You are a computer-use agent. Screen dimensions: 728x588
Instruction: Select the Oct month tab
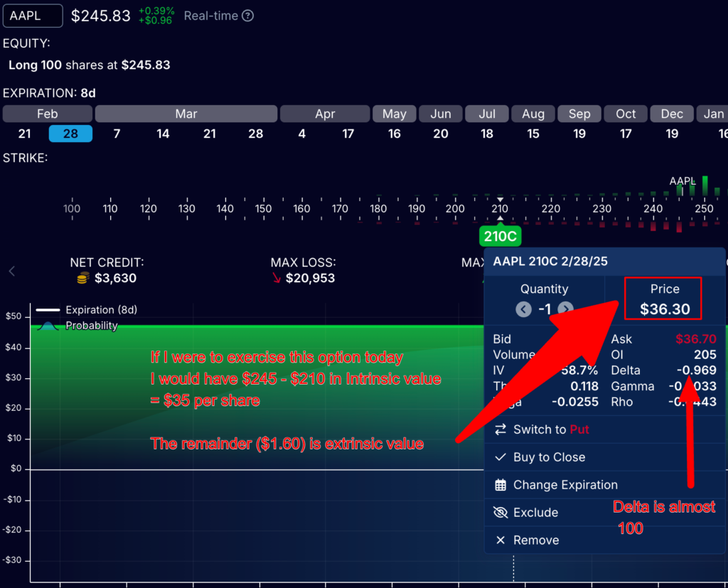point(626,114)
